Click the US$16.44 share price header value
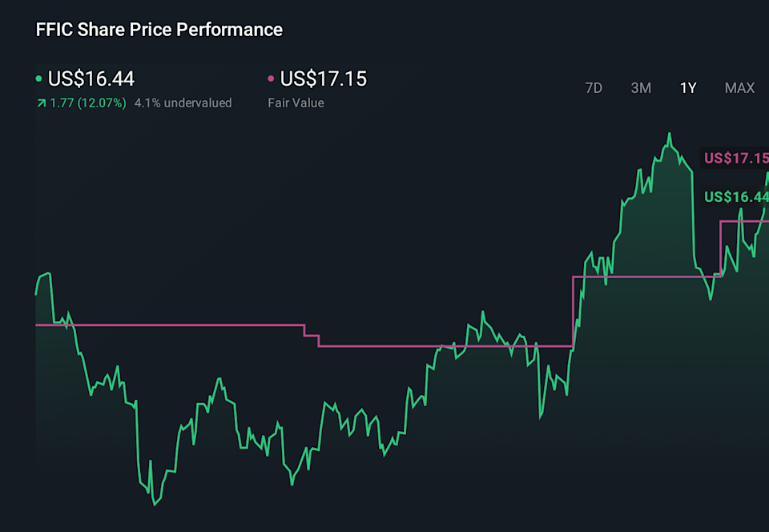This screenshot has width=769, height=532. tap(91, 79)
